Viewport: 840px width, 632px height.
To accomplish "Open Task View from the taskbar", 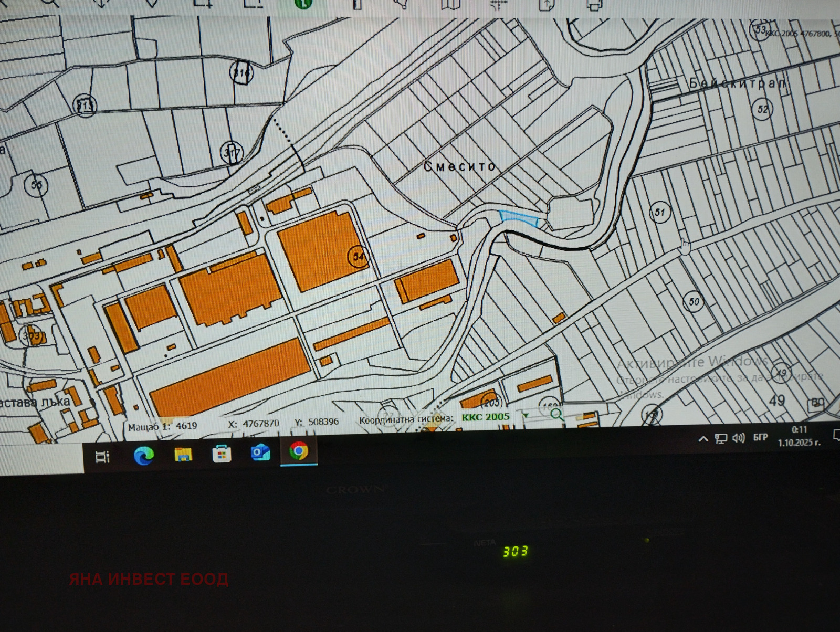I will click(x=102, y=456).
